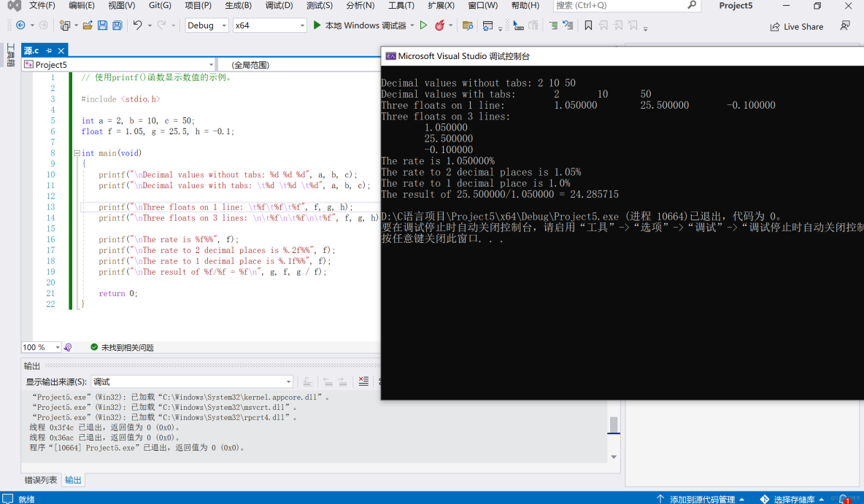Open the 显示输出来源 调试 dropdown
The height and width of the screenshot is (504, 864).
pos(192,381)
